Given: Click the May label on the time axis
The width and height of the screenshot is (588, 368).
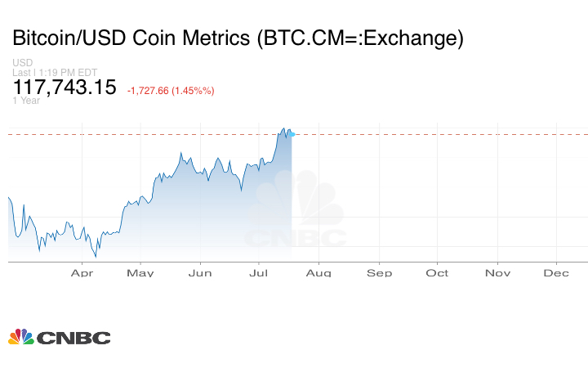Looking at the screenshot, I should [x=140, y=272].
